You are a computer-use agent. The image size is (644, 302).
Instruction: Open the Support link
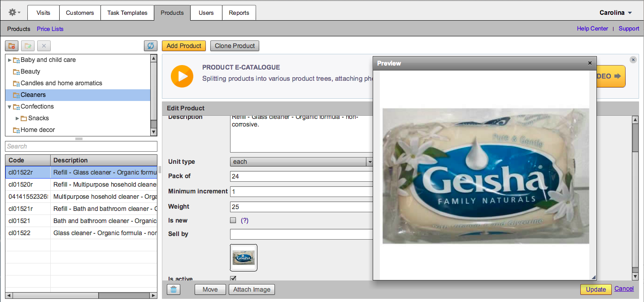click(629, 28)
